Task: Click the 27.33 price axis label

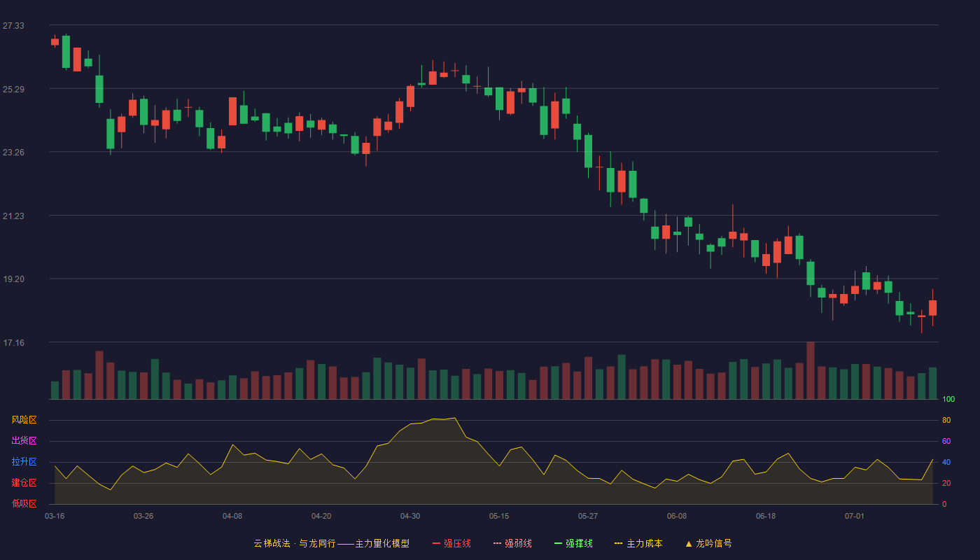Action: point(13,26)
